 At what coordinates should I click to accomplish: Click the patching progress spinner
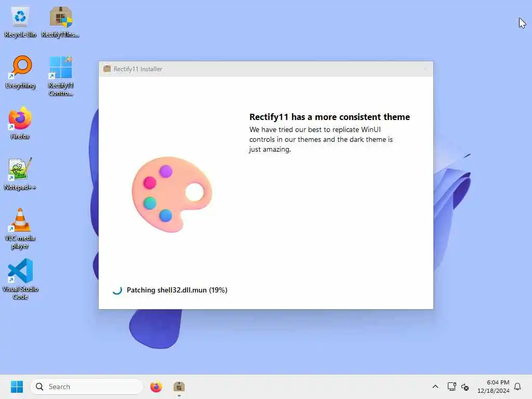[117, 290]
